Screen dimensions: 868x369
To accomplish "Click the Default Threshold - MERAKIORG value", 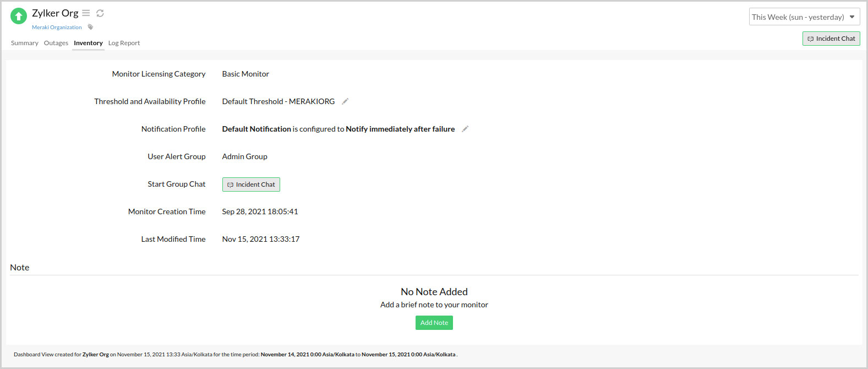I will click(x=279, y=101).
